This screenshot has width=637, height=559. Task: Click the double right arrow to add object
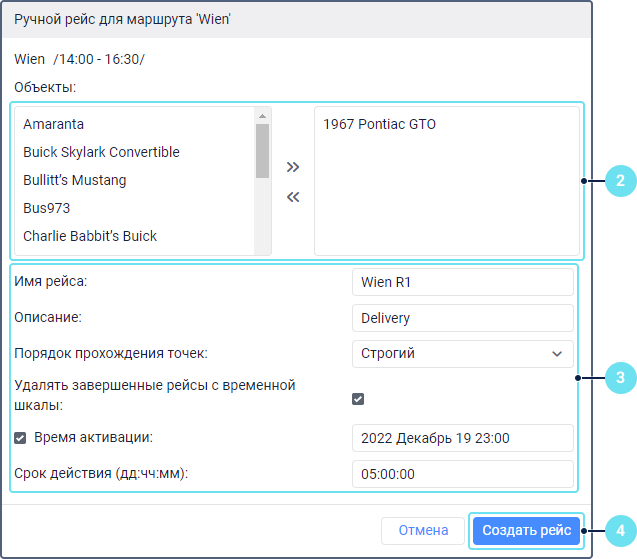pos(293,166)
